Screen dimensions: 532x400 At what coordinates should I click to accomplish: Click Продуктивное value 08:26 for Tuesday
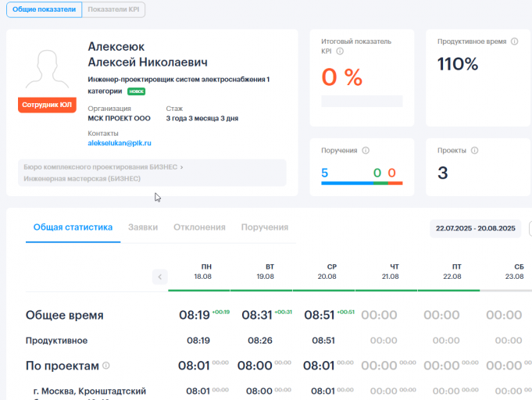[x=260, y=341]
